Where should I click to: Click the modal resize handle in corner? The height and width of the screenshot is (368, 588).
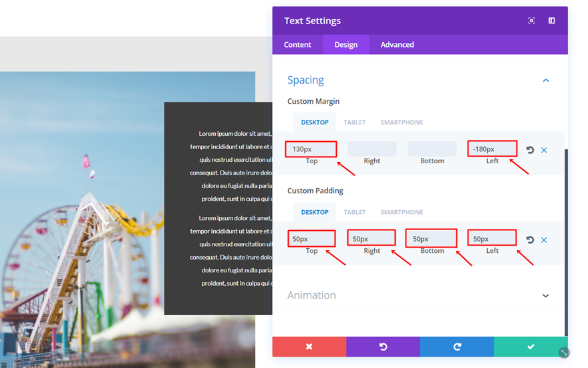(x=564, y=352)
